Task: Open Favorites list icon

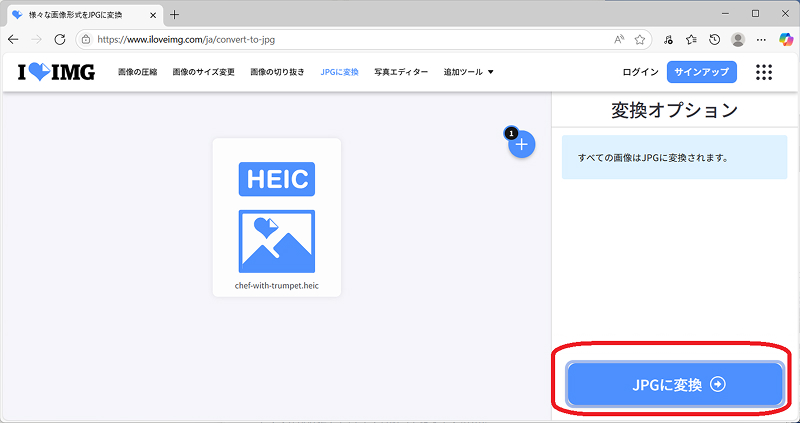Action: pyautogui.click(x=691, y=39)
